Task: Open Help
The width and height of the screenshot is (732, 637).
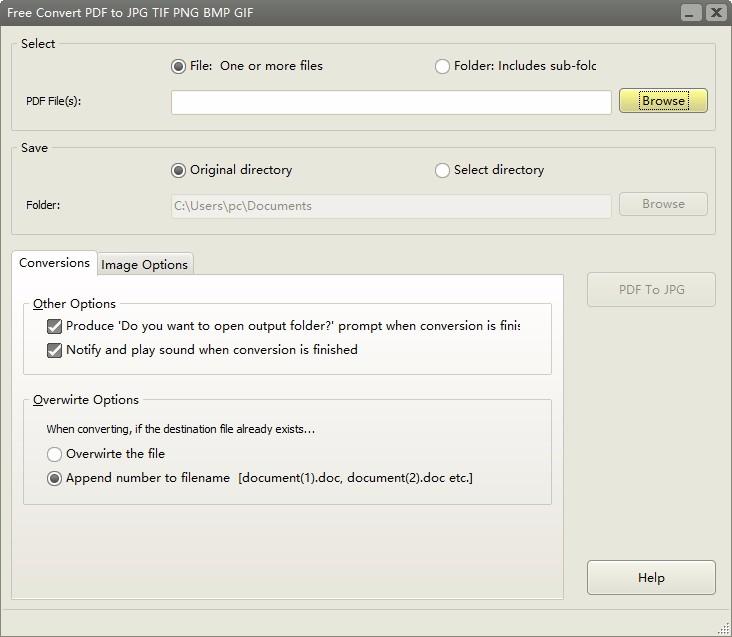Action: pos(651,578)
